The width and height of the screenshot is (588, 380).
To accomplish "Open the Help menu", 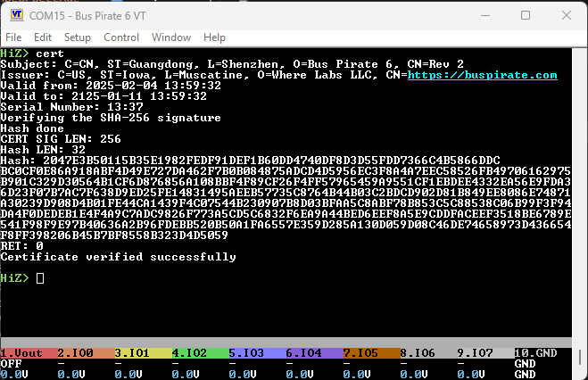I will [x=214, y=37].
